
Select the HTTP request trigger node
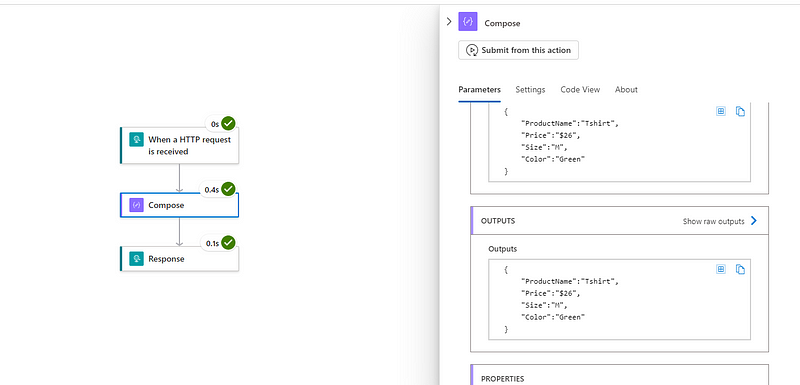coord(179,145)
